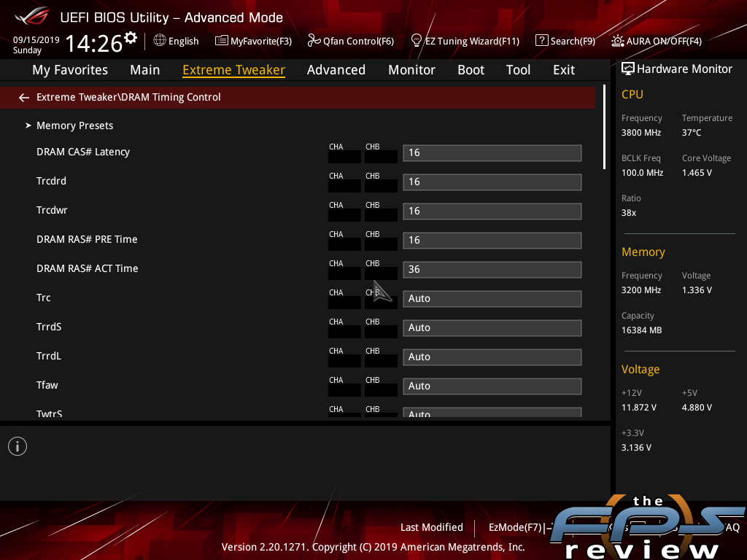747x560 pixels.
Task: Edit the DRAM RAS# PRE Time field
Action: (x=492, y=240)
